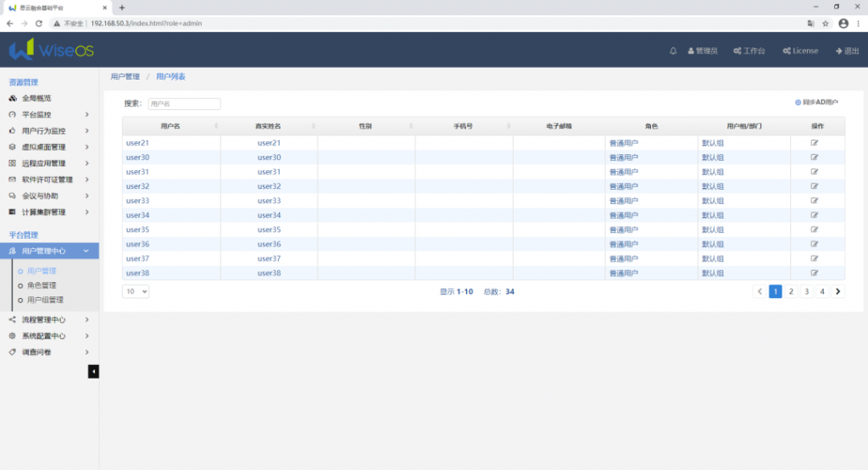
Task: Go to page 3 of the user list
Action: pyautogui.click(x=806, y=291)
